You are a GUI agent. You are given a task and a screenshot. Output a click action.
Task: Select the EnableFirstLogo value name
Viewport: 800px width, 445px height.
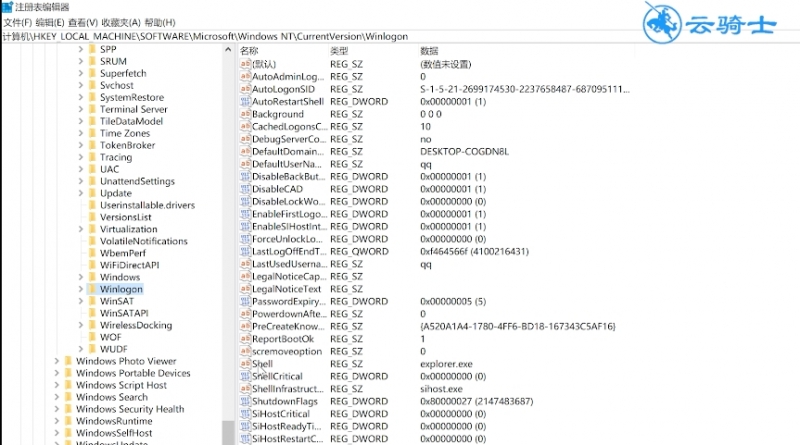pos(290,214)
